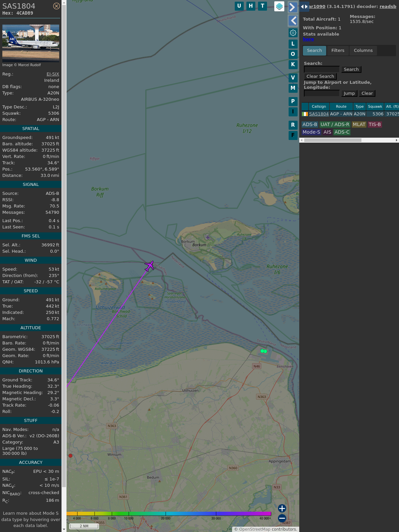Open the EI-SIX registration link
The width and height of the screenshot is (399, 532).
click(53, 74)
